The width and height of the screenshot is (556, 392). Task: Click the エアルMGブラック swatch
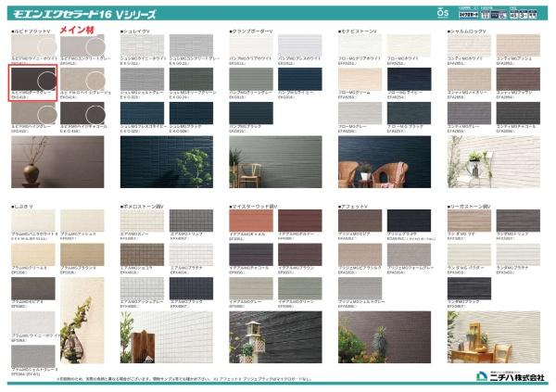click(192, 288)
